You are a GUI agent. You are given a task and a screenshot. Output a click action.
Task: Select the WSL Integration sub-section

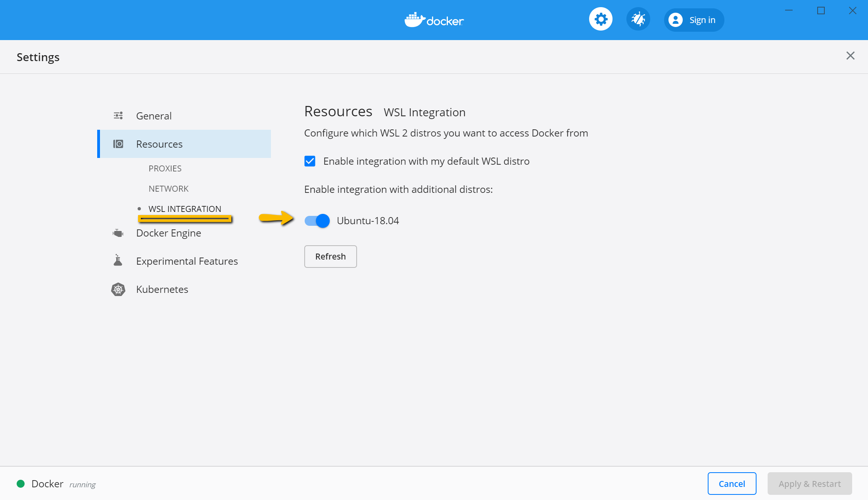185,209
